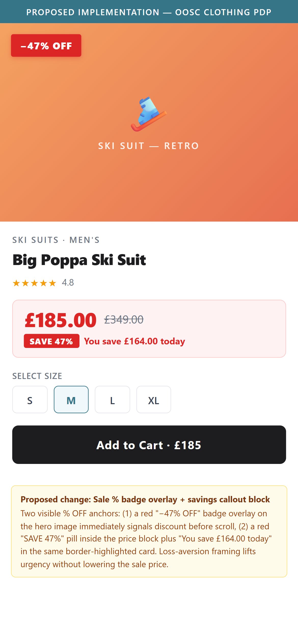Click the £185.00 sale price
This screenshot has width=298, height=644.
pos(61,320)
